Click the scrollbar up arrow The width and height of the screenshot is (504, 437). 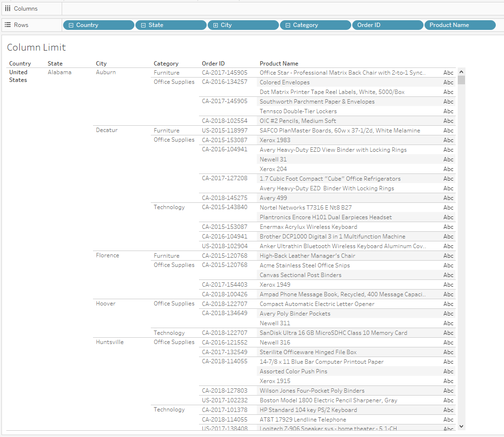point(461,72)
